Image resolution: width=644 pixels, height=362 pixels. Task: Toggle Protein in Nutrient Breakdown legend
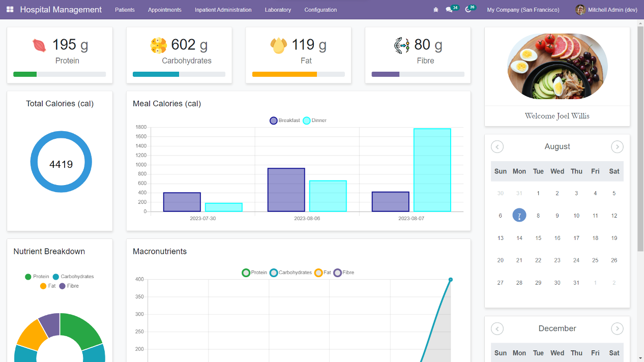(x=37, y=277)
